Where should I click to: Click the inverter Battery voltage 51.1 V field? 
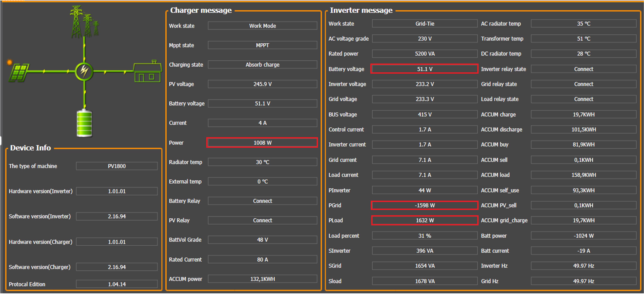pos(425,69)
